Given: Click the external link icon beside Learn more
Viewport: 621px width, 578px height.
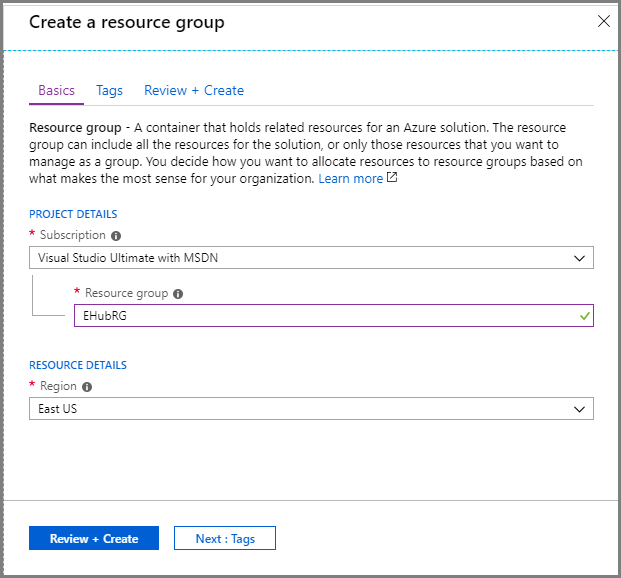Looking at the screenshot, I should point(392,178).
